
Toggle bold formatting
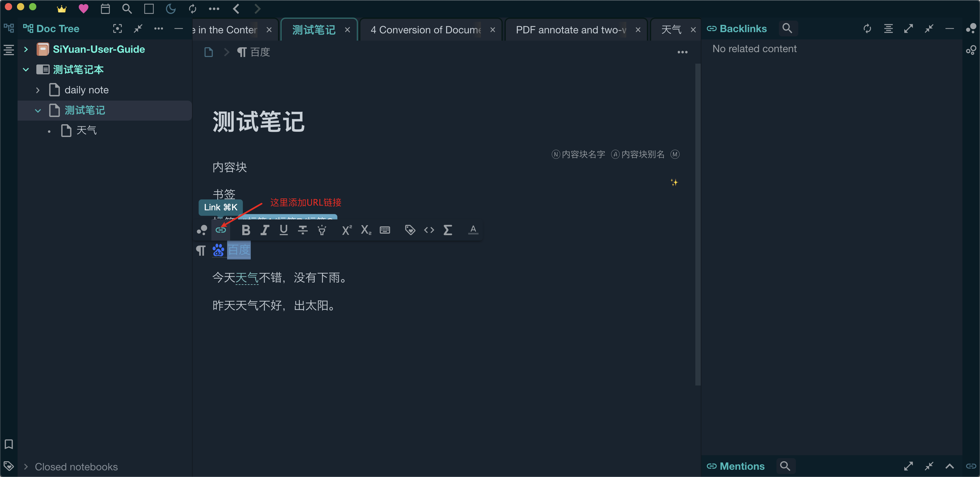246,230
